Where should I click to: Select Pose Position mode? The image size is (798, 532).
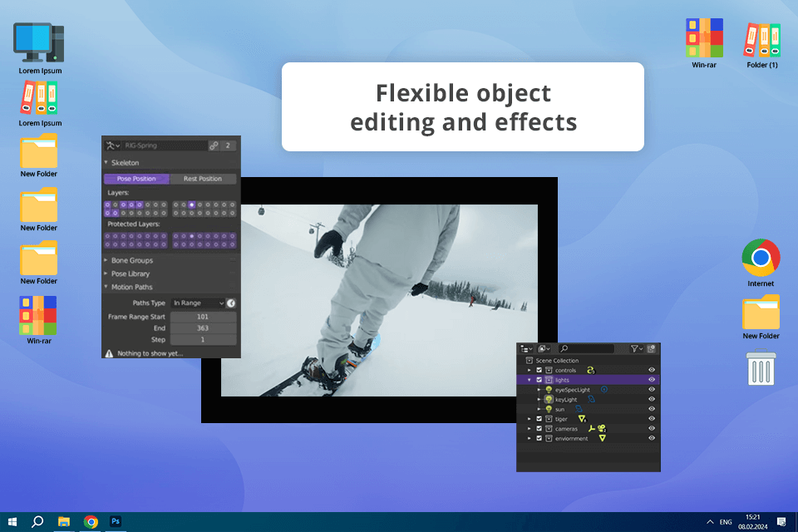click(136, 179)
